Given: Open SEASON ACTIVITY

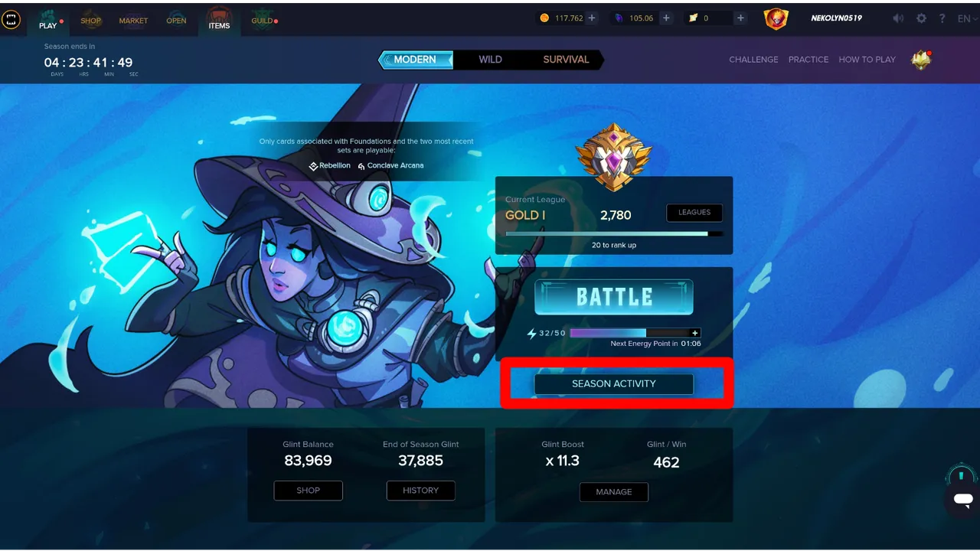Looking at the screenshot, I should click(614, 383).
